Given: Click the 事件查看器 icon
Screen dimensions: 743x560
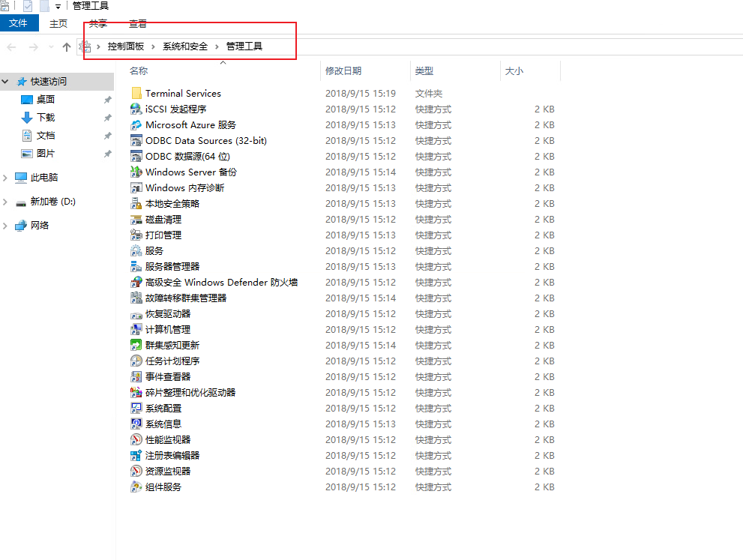Looking at the screenshot, I should click(x=136, y=377).
